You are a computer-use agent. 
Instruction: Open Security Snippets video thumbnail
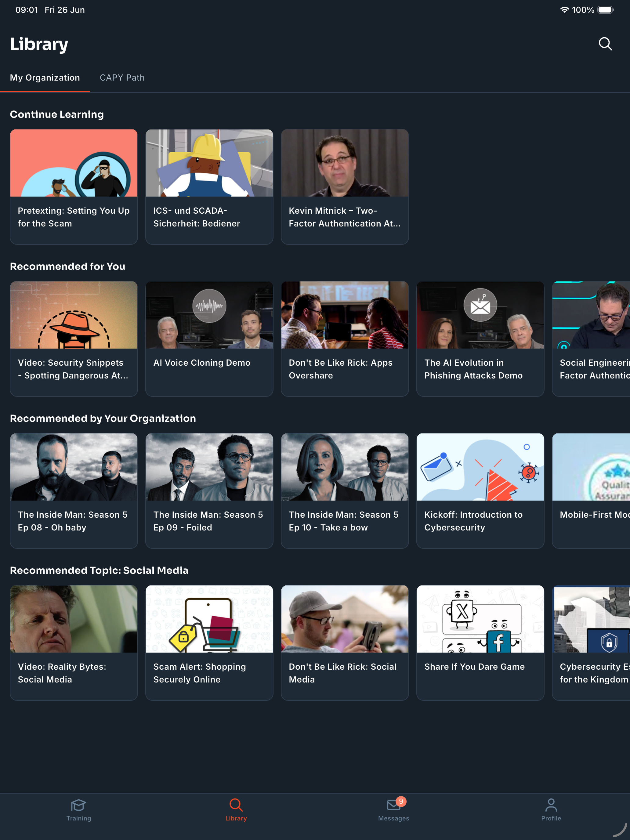(x=74, y=315)
